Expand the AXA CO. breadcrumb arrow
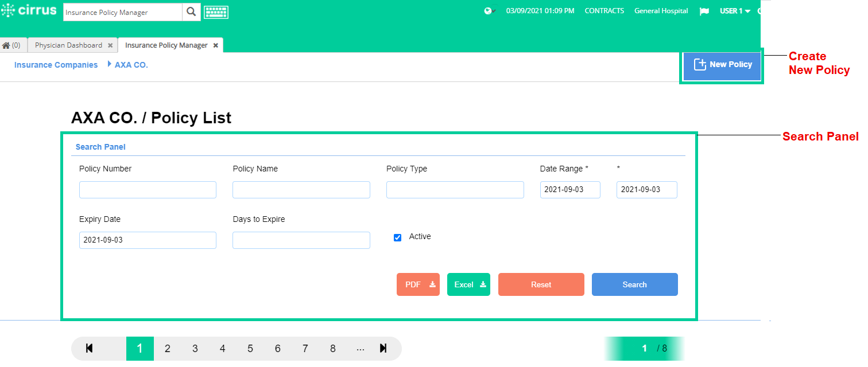 (x=110, y=64)
